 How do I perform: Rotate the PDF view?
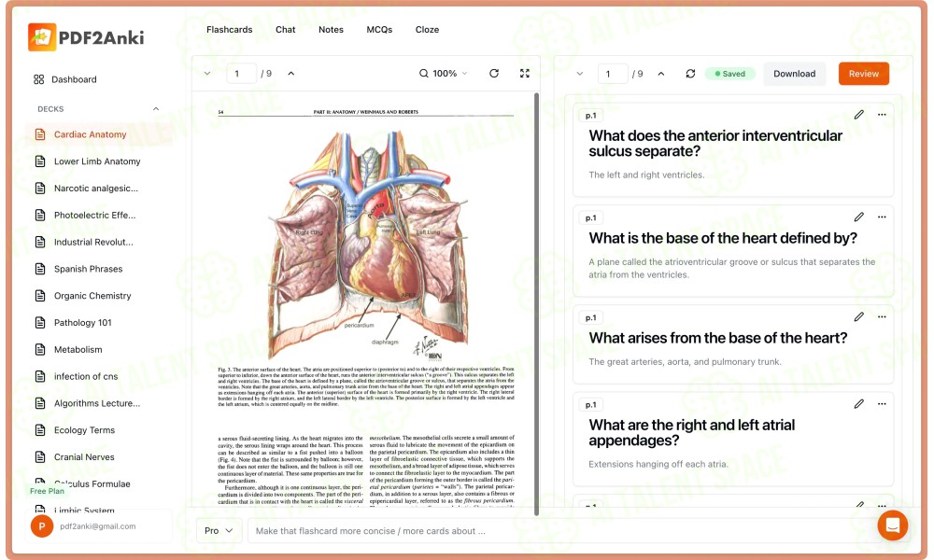(494, 73)
